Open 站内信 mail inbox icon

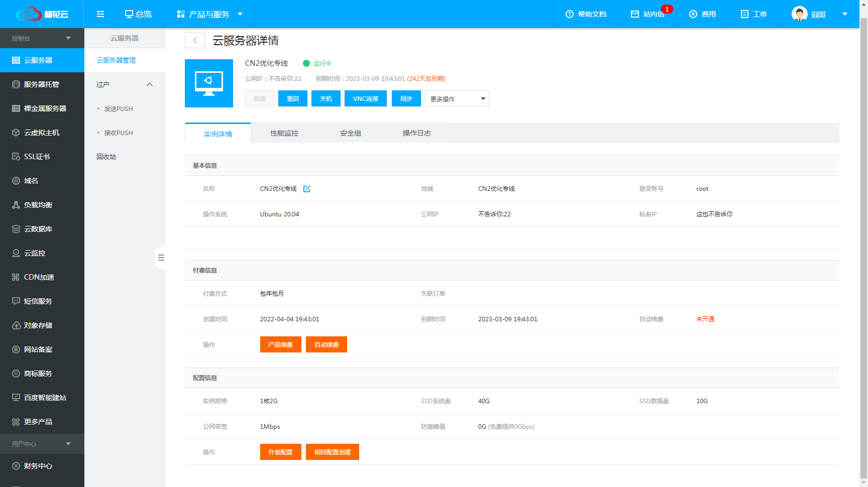tap(635, 14)
